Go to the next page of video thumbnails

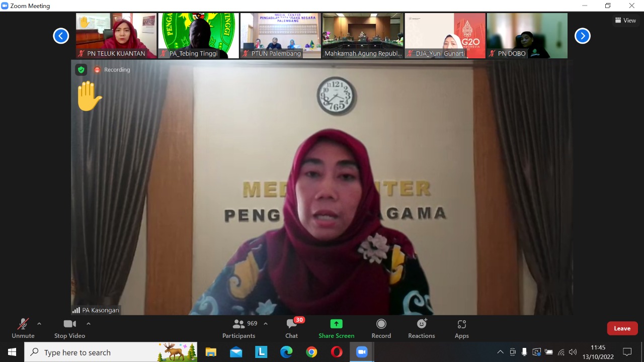(x=582, y=36)
